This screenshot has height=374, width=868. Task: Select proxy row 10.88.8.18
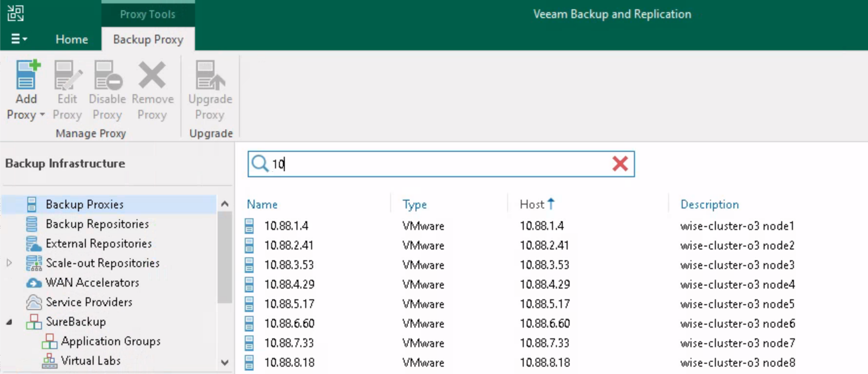(555, 362)
